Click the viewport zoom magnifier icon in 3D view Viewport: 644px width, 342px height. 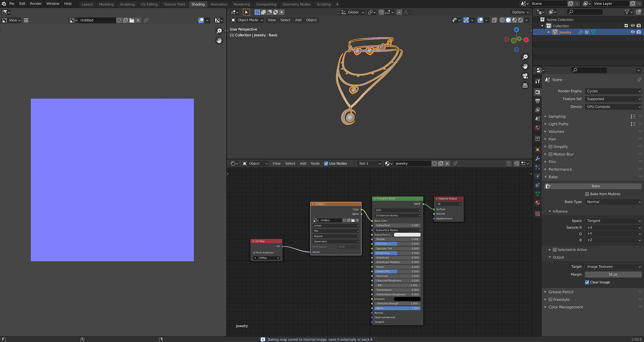525,57
